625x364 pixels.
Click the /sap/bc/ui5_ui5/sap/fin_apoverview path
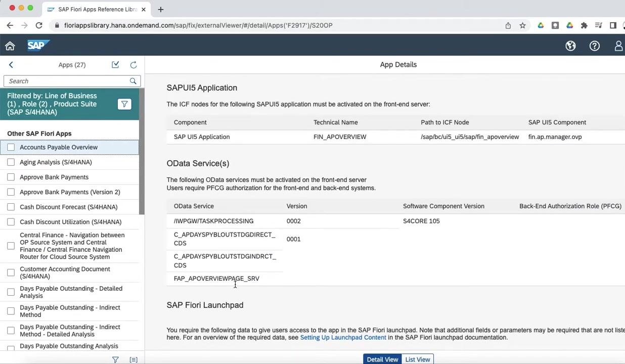[x=470, y=137]
